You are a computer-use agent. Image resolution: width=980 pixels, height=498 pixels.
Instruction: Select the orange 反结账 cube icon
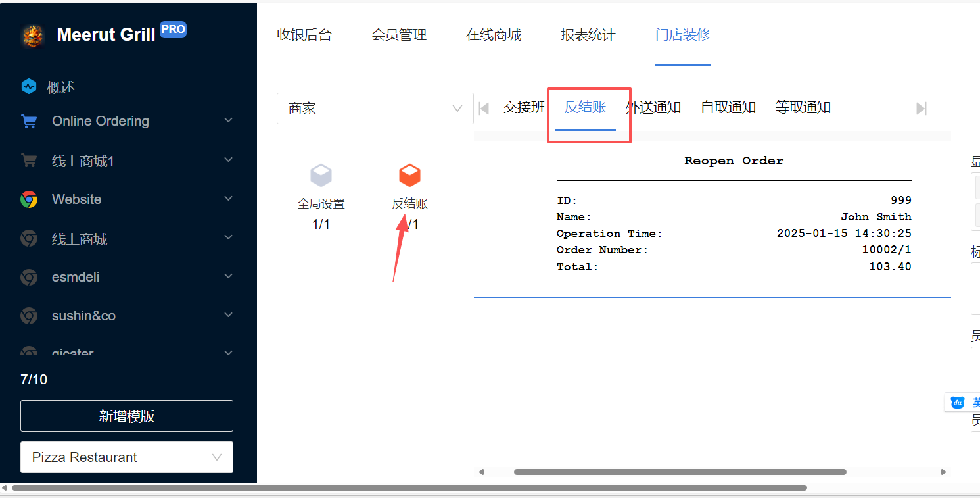coord(409,176)
